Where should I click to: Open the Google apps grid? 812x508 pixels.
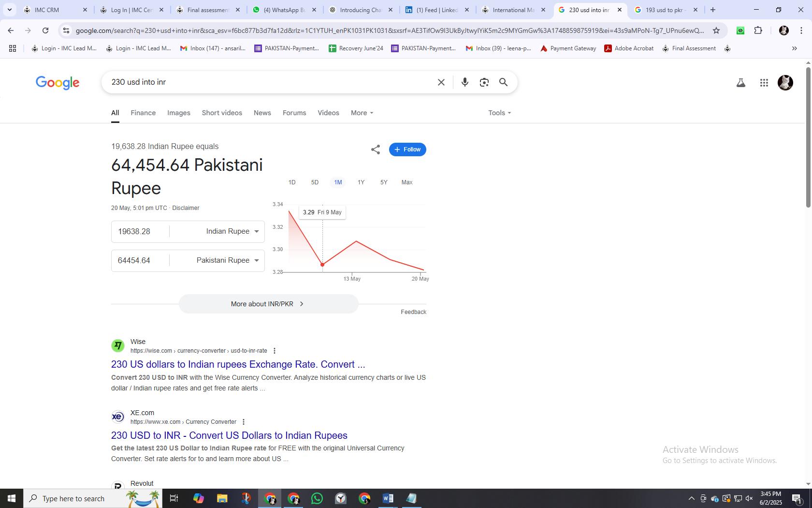pyautogui.click(x=764, y=83)
